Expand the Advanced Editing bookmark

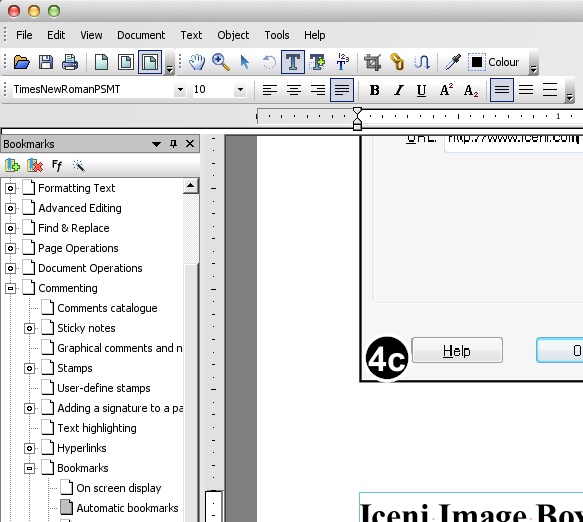point(10,208)
